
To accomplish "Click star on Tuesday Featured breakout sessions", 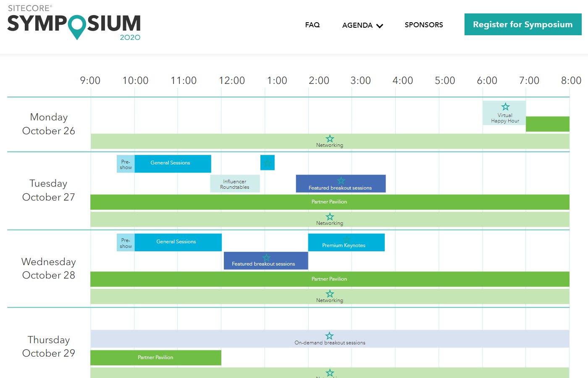I will [341, 181].
